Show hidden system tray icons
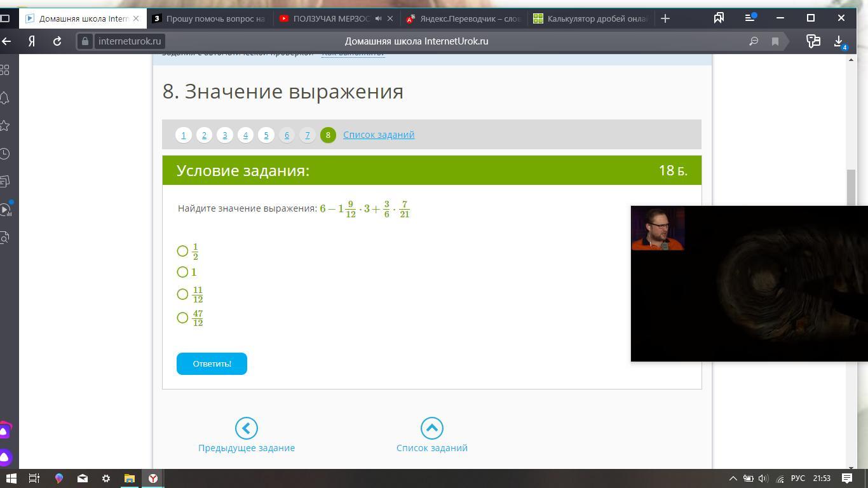868x488 pixels. click(733, 478)
